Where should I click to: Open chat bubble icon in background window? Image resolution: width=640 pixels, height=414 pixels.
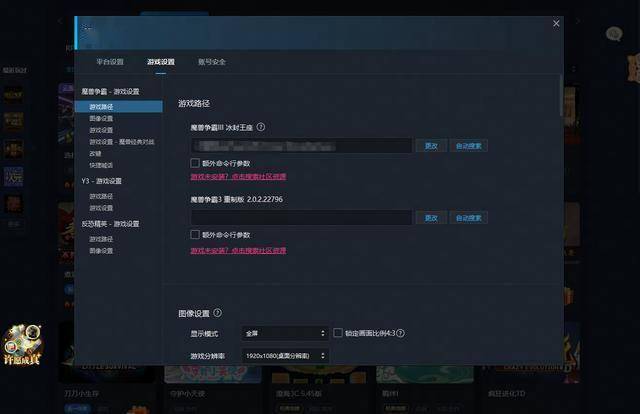click(614, 33)
